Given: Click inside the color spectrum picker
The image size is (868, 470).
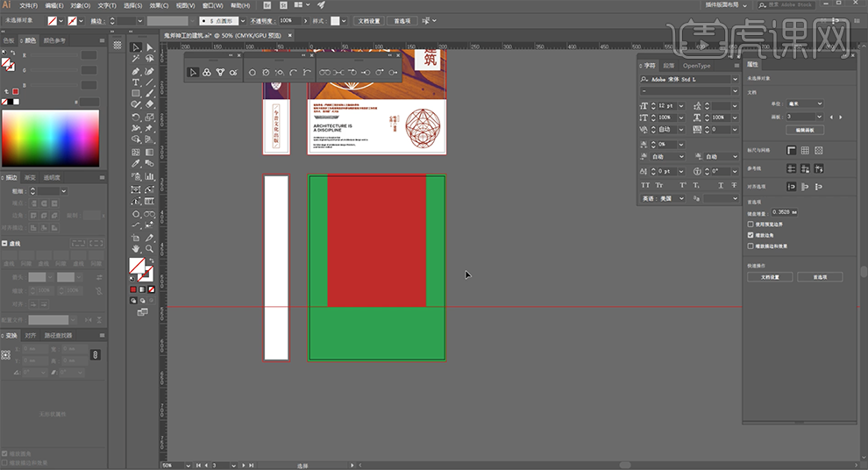Looking at the screenshot, I should coord(51,136).
